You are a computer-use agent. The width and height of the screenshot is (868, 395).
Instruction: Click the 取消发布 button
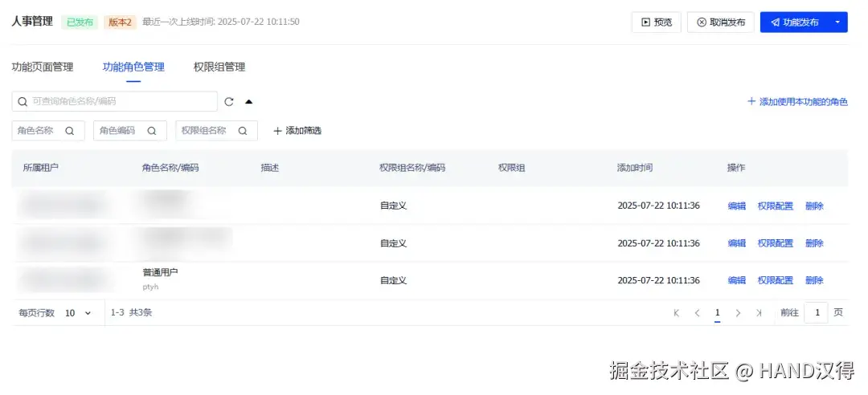coord(721,22)
